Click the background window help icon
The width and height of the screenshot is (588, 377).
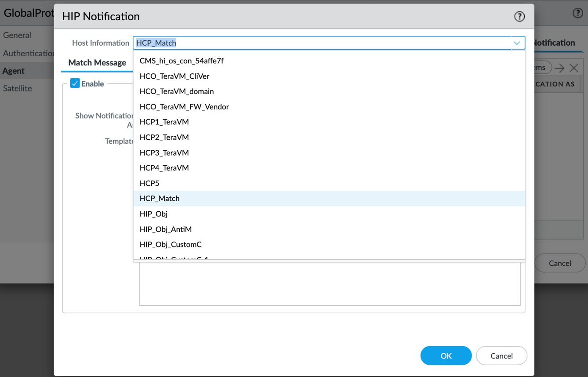point(577,14)
